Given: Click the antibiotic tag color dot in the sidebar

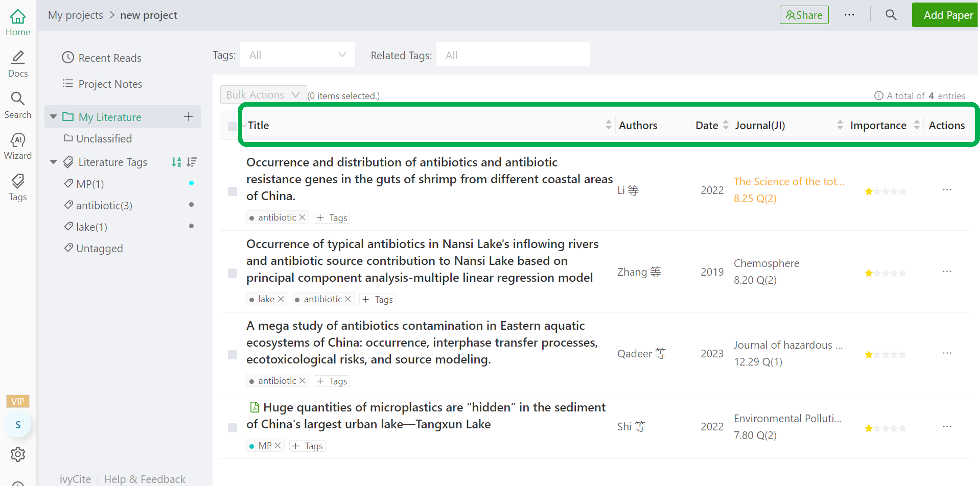Looking at the screenshot, I should click(x=191, y=205).
